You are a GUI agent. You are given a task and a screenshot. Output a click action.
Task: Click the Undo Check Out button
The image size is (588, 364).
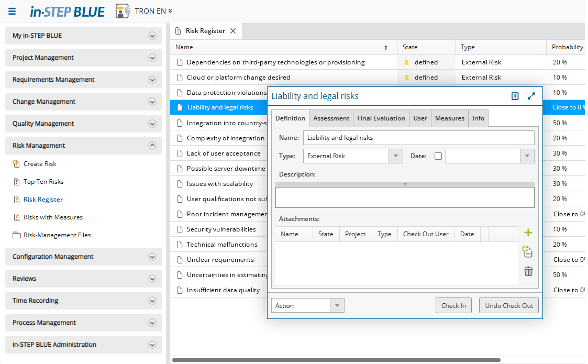click(x=508, y=306)
